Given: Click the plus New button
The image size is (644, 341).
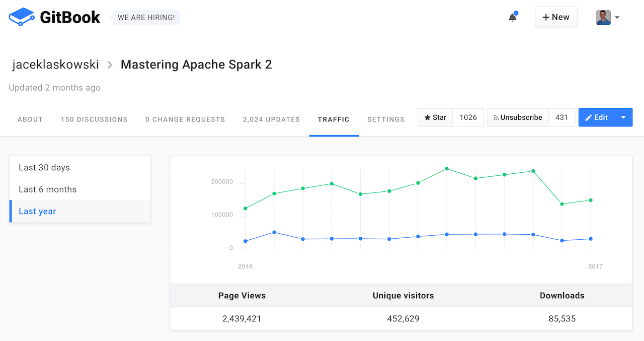Looking at the screenshot, I should (556, 17).
